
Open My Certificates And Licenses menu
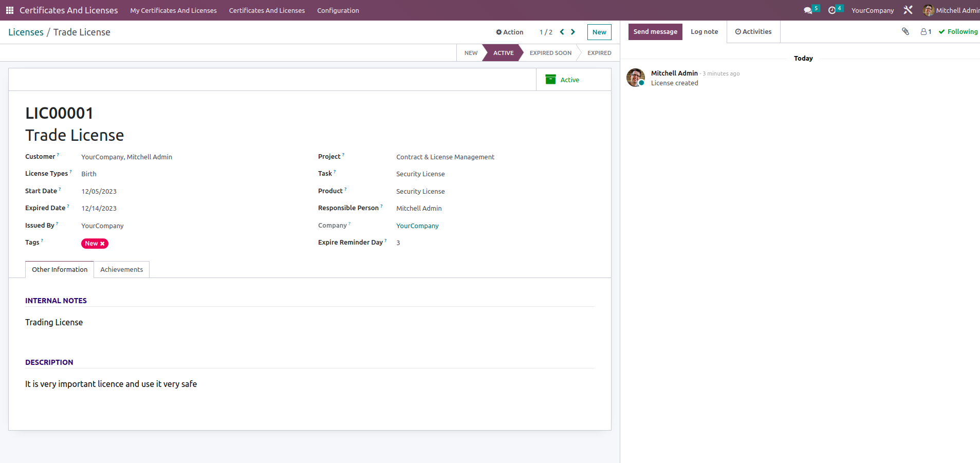point(173,10)
